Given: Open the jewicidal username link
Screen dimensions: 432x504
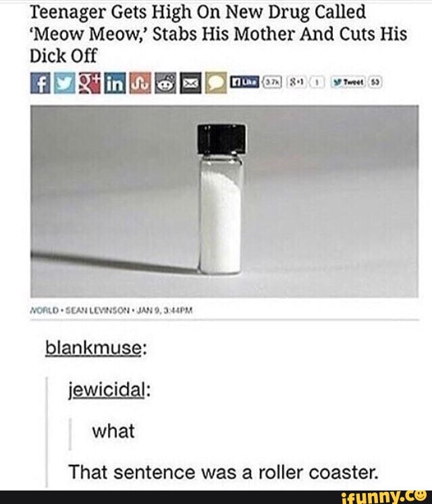Looking at the screenshot, I should tap(107, 390).
